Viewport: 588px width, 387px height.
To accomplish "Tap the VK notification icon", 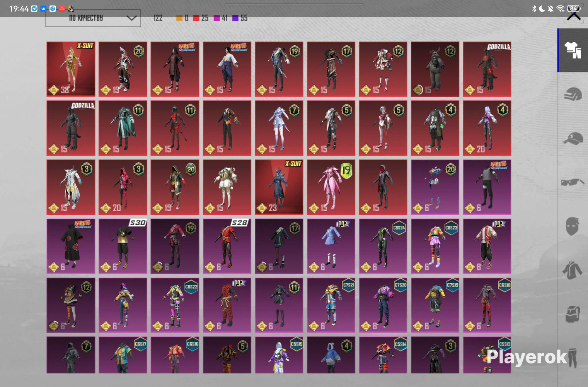I will 43,9.
